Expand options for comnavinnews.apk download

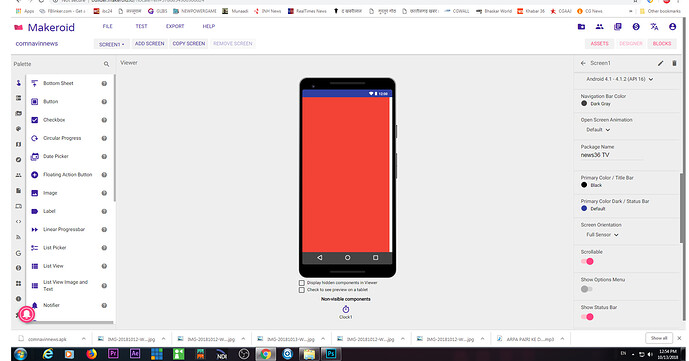point(83,339)
